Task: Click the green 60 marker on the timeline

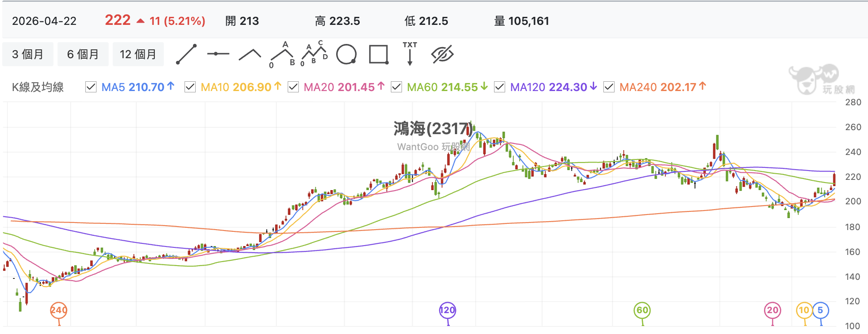Action: (x=642, y=310)
